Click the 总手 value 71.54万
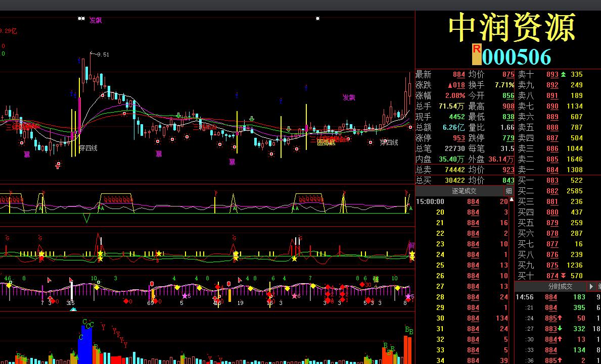 tap(451, 107)
